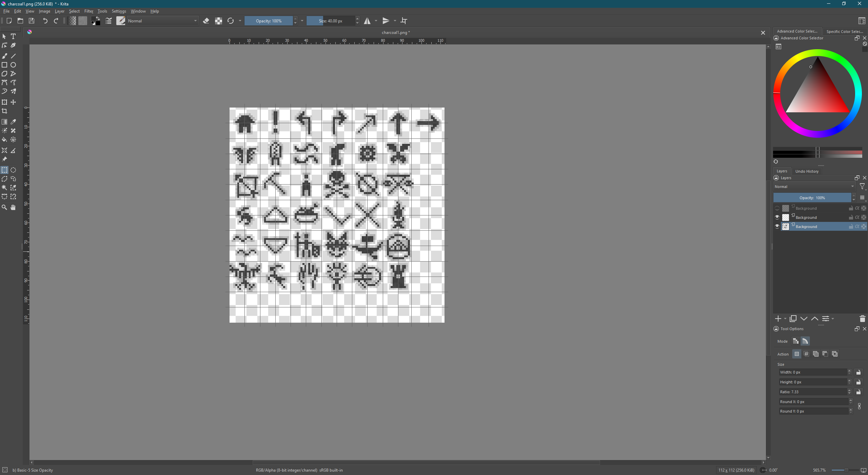Open the layer filter funnel menu
This screenshot has width=868, height=475.
click(x=862, y=187)
